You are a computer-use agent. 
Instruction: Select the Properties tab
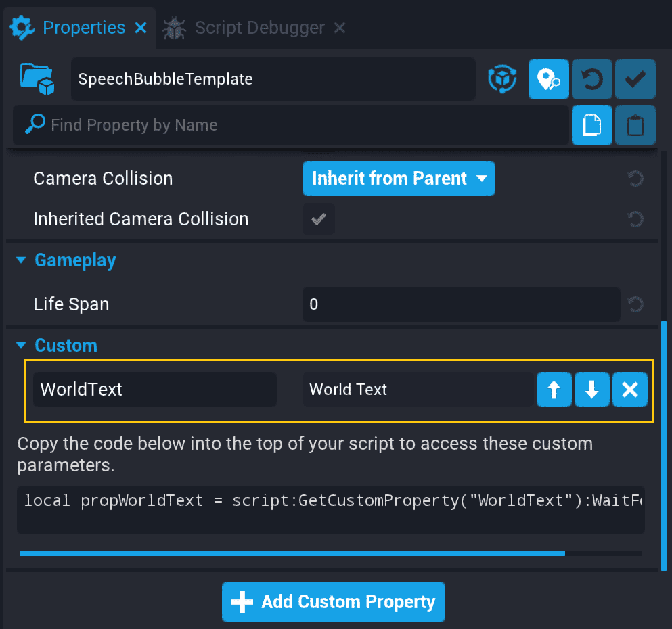point(83,28)
